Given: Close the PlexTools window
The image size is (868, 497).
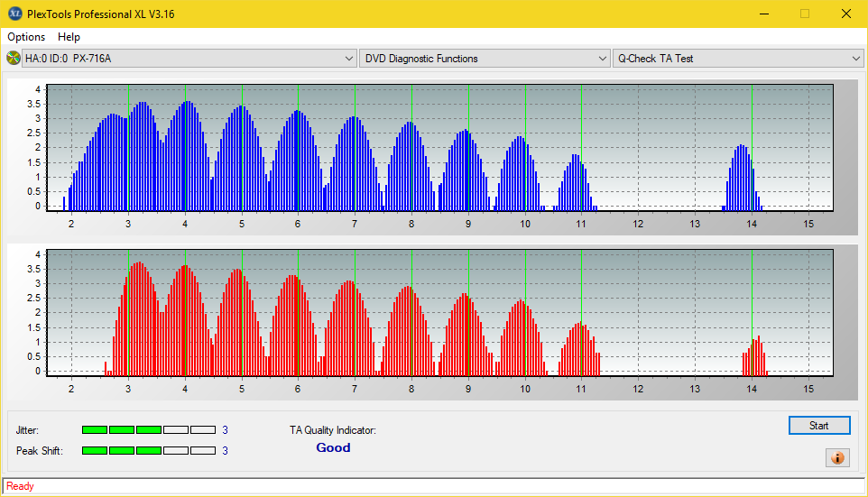Looking at the screenshot, I should coord(845,14).
